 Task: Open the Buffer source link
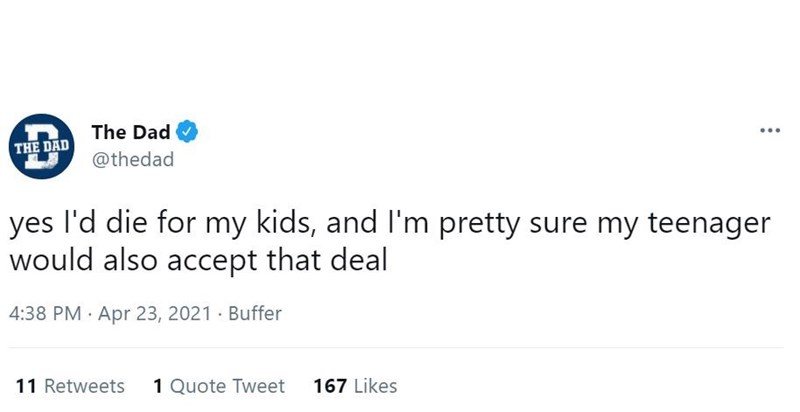pyautogui.click(x=255, y=313)
